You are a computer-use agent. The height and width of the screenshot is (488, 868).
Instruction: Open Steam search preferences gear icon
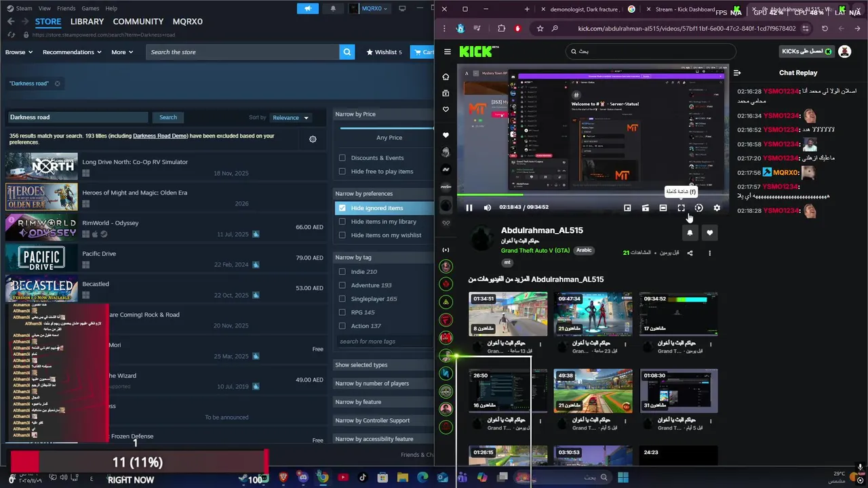coord(313,139)
